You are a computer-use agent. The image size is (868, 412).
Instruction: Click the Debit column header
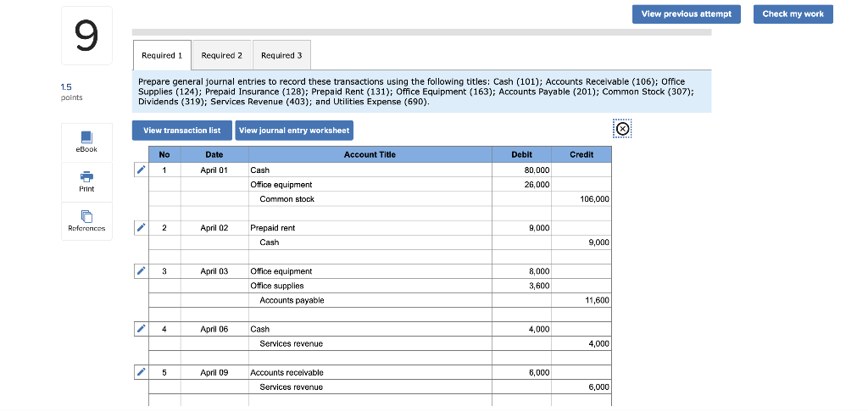[522, 155]
